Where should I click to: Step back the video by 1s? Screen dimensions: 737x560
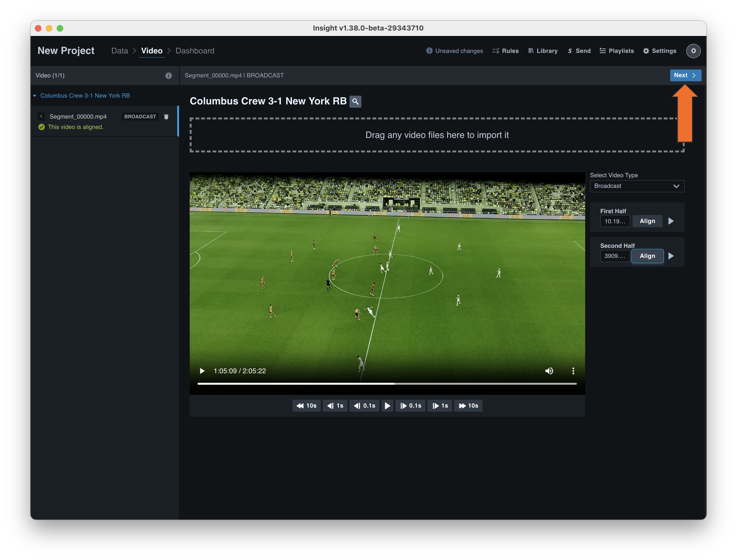click(x=335, y=406)
